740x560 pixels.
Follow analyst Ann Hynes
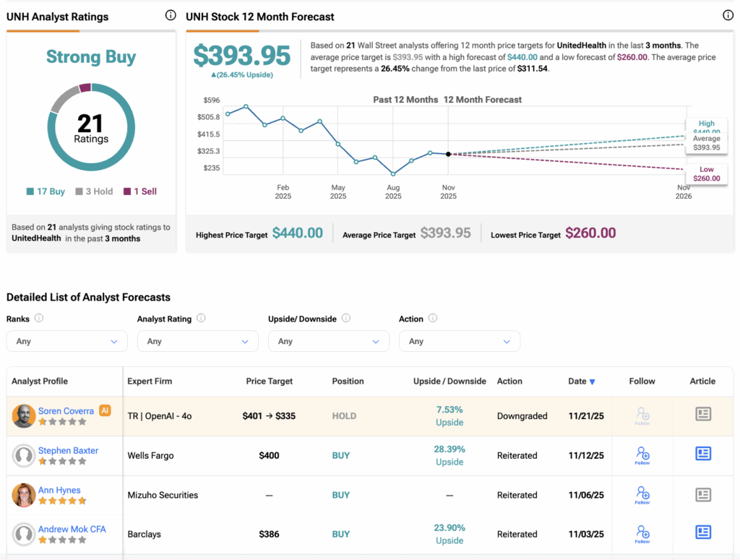tap(642, 495)
